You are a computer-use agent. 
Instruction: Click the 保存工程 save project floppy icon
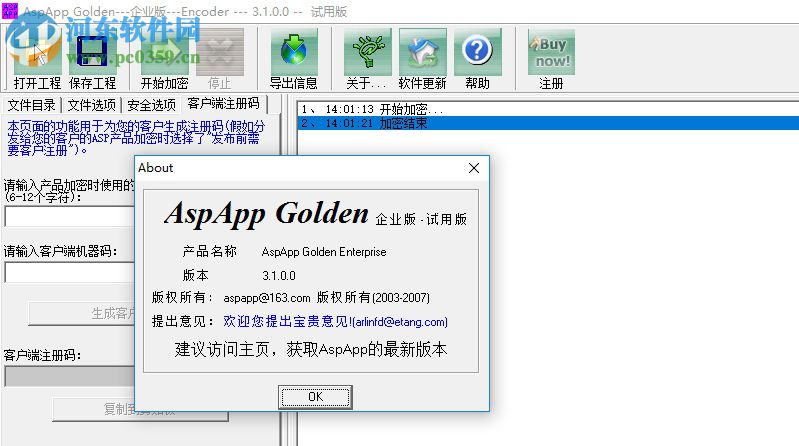click(x=92, y=53)
